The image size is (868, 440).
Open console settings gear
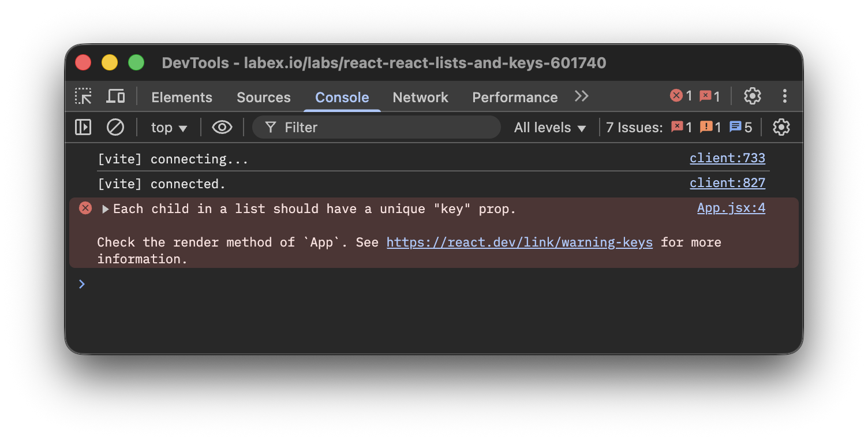click(781, 127)
